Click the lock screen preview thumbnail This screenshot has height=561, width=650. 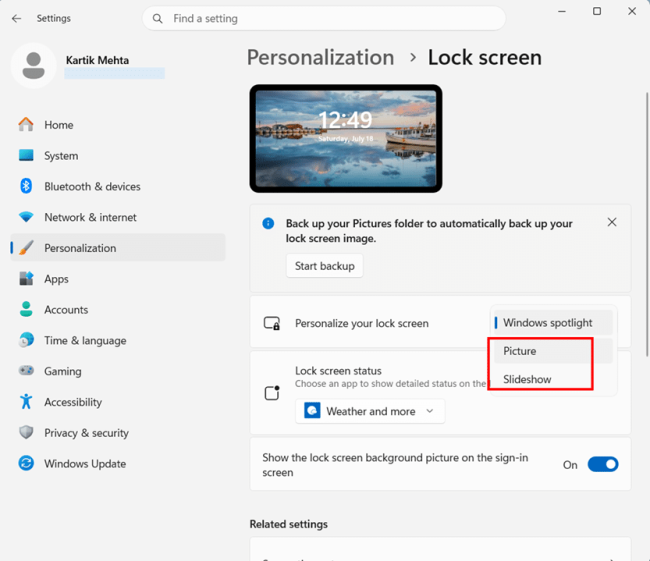point(346,138)
